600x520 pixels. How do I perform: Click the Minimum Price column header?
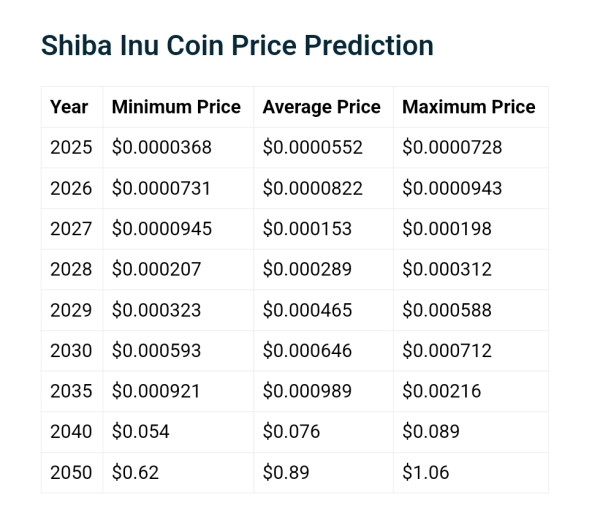click(x=176, y=107)
